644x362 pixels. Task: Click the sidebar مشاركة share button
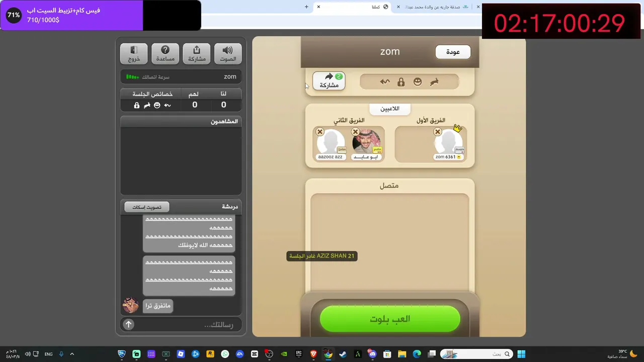pyautogui.click(x=197, y=54)
